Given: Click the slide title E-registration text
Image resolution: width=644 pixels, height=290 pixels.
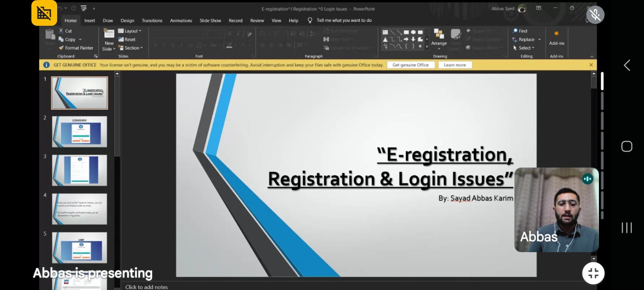Looking at the screenshot, I should (390, 167).
